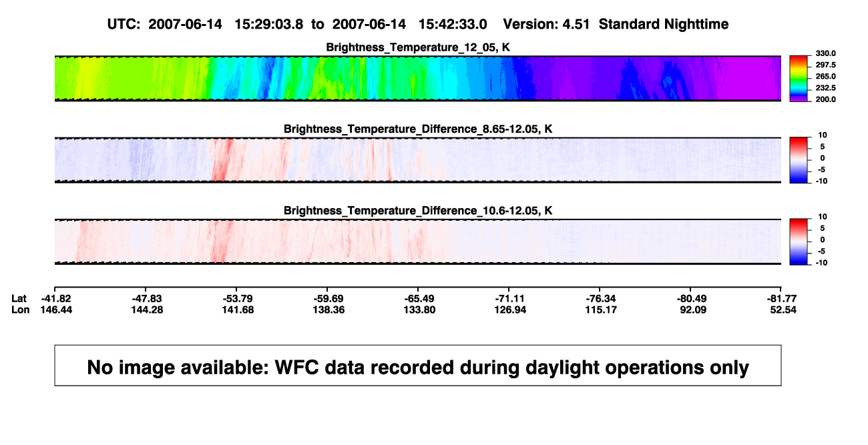This screenshot has width=868, height=445.
Task: Click latitude value -41.82
Action: (x=55, y=298)
